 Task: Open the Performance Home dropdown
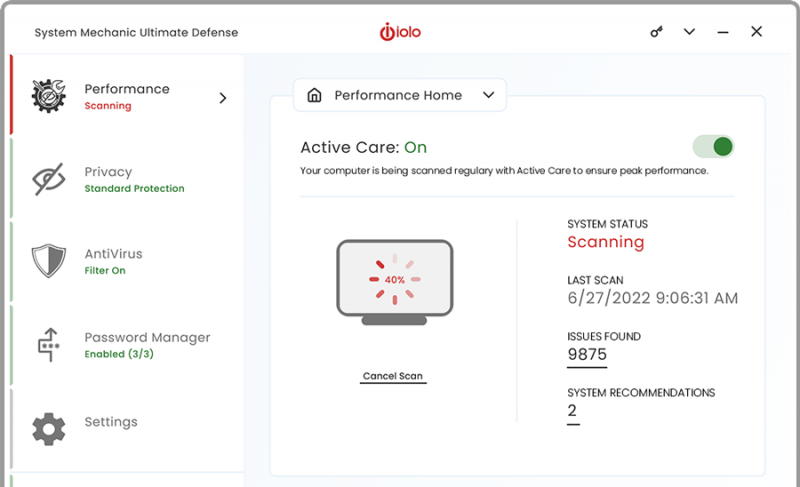pos(488,96)
